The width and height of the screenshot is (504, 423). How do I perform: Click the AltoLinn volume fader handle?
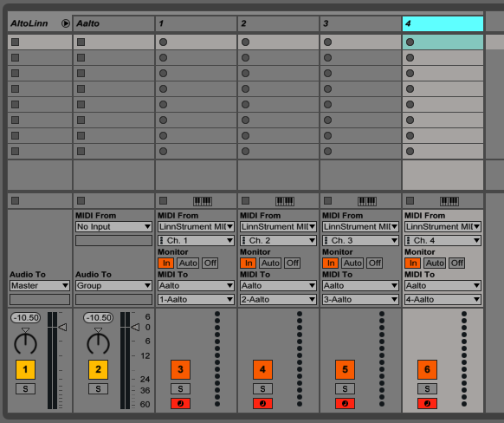[x=62, y=328]
